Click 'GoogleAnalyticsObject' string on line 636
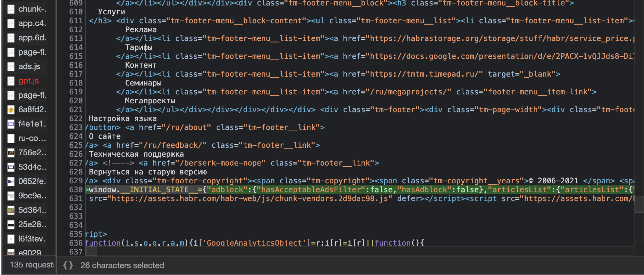Viewport: 644px width, 275px height. 254,243
